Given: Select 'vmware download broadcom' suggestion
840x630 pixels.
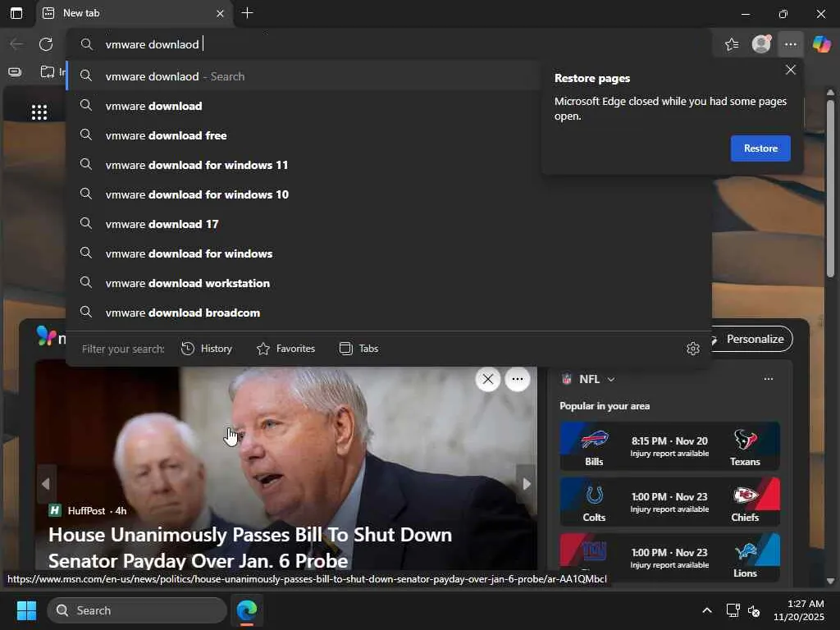Looking at the screenshot, I should [389, 313].
